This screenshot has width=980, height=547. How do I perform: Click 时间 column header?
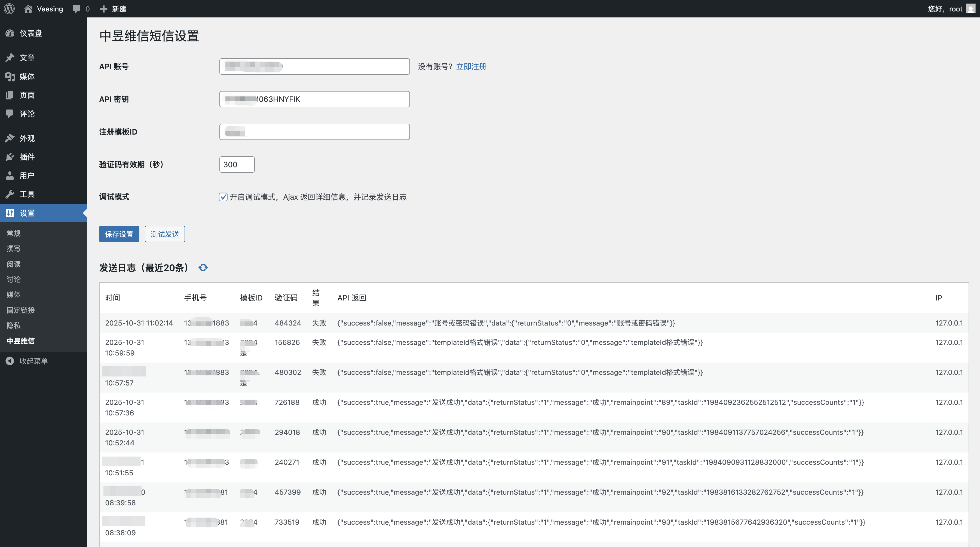coord(113,298)
